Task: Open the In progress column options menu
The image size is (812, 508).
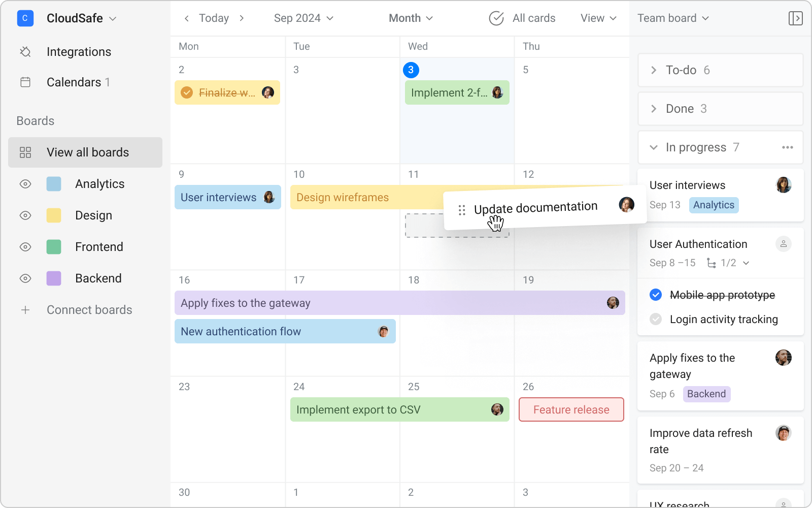Action: coord(788,147)
